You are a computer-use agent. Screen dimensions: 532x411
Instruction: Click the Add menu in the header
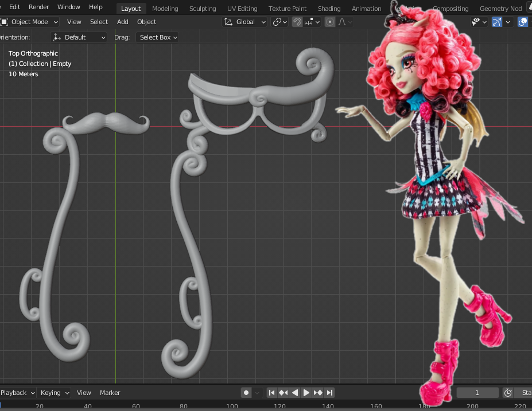(x=122, y=22)
